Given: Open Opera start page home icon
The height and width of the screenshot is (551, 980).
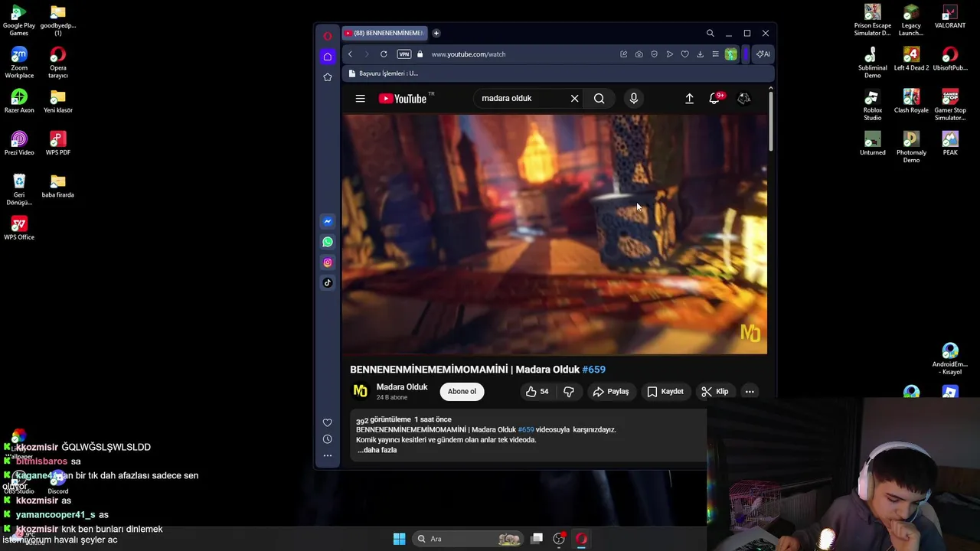Looking at the screenshot, I should [x=328, y=57].
